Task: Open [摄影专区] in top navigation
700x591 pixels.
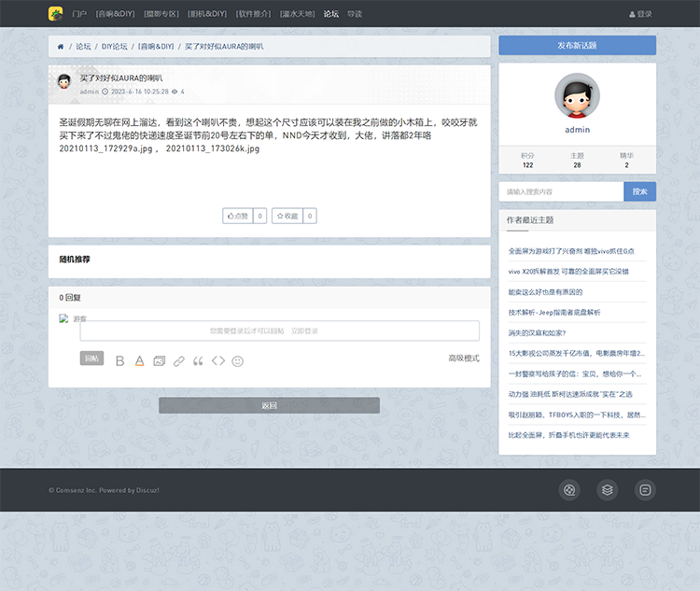Action: (161, 14)
